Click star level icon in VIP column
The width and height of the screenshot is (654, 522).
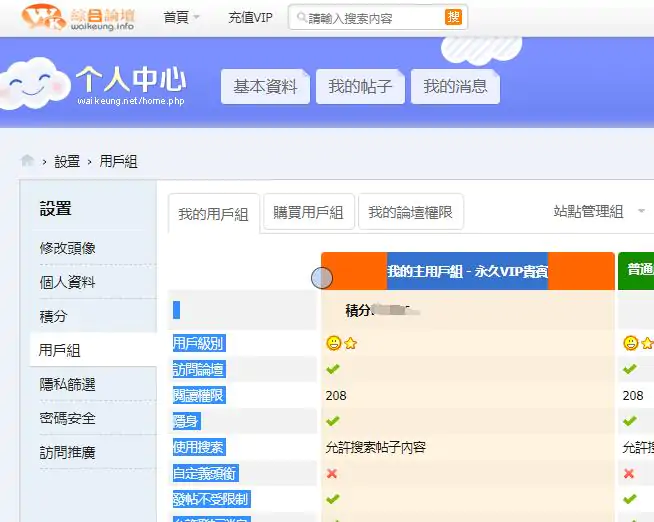pos(351,344)
